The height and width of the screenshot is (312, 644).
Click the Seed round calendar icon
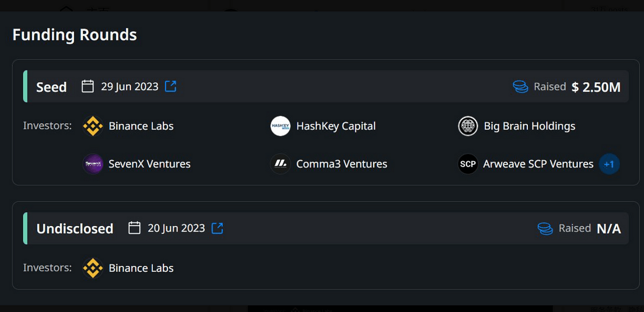click(x=88, y=86)
